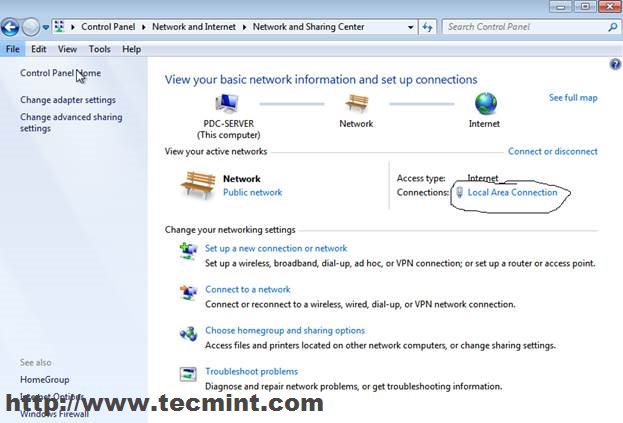Click PDC-SERVER (This computer) label
Image resolution: width=623 pixels, height=423 pixels.
click(228, 129)
